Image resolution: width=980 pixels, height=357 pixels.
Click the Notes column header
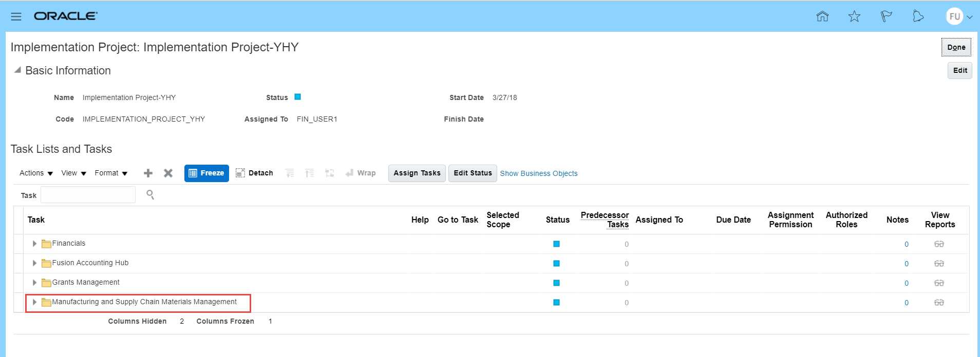click(x=897, y=220)
